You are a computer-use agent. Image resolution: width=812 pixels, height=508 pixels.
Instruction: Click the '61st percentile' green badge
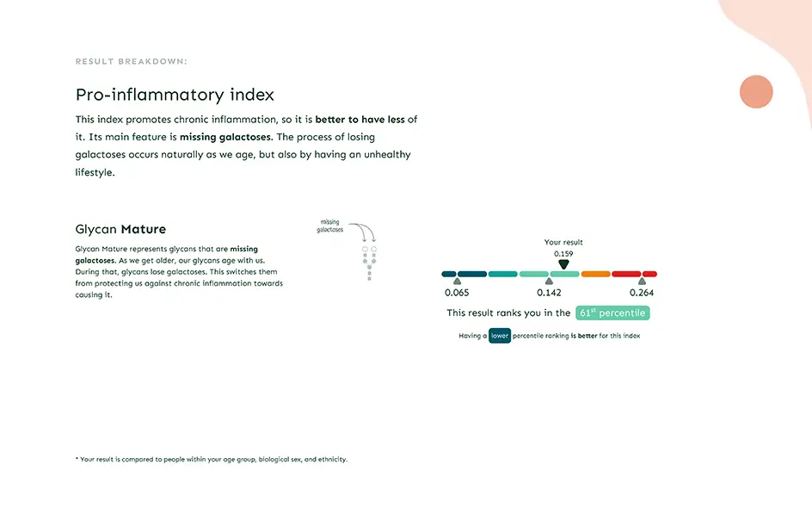click(x=612, y=313)
